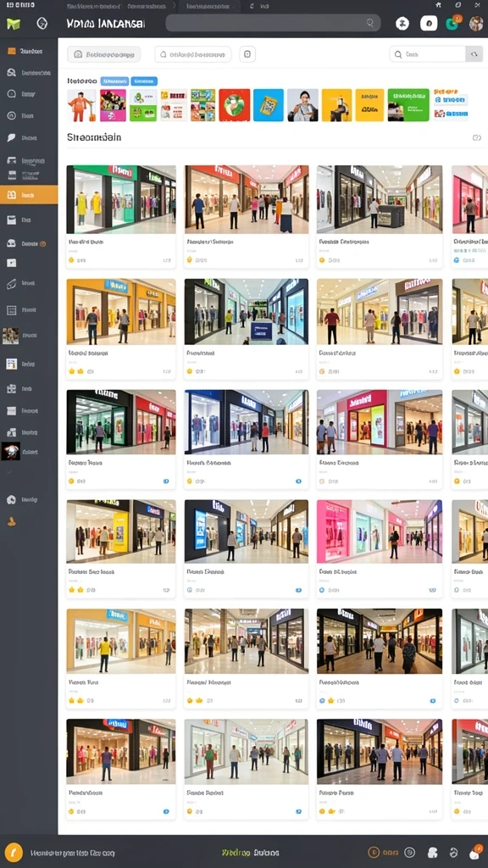Open the red tile with a green circle
Viewport: 488px width, 868px height.
[x=235, y=105]
